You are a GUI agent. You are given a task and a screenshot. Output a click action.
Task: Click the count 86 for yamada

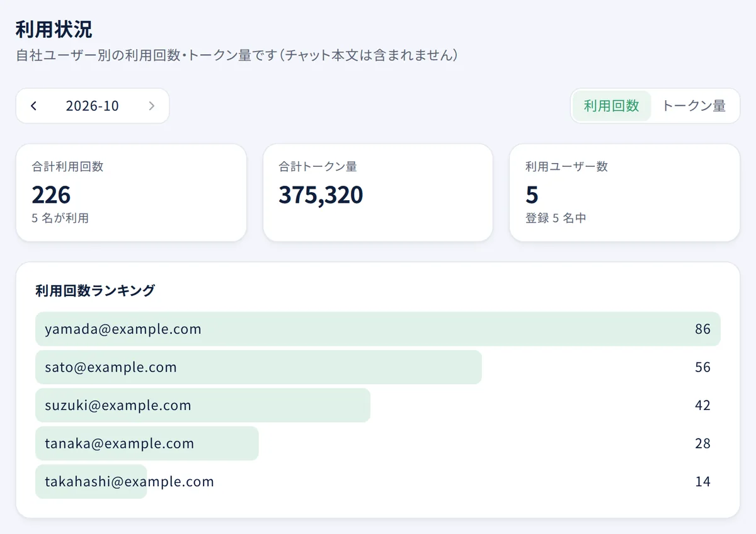click(702, 329)
